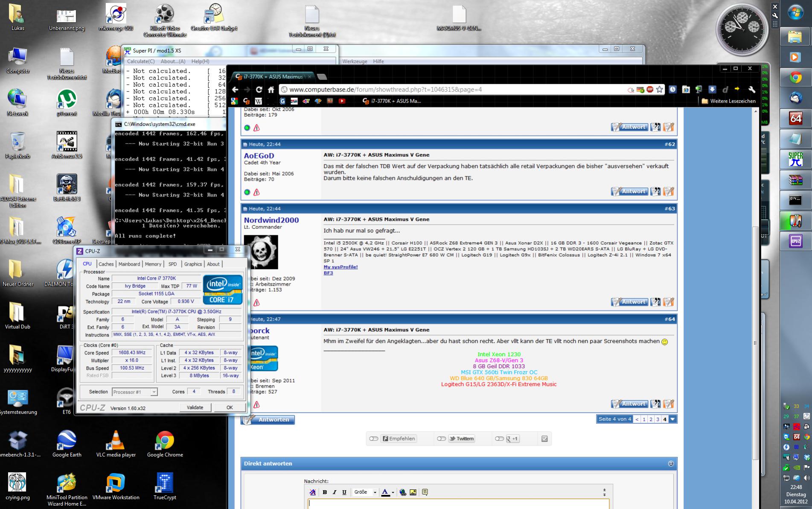Open Werkzeuge menu in background window
Viewport: 812px width, 509px height.
coord(355,61)
